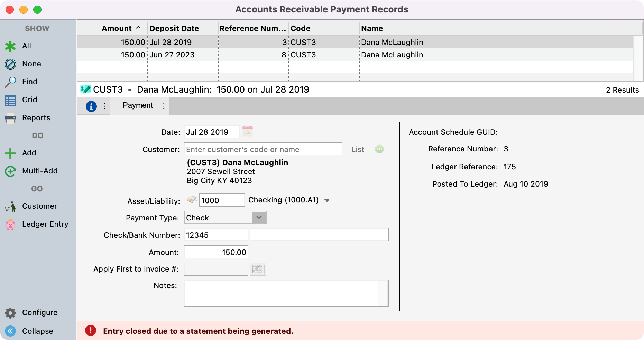Switch to the Payment tab

click(138, 105)
